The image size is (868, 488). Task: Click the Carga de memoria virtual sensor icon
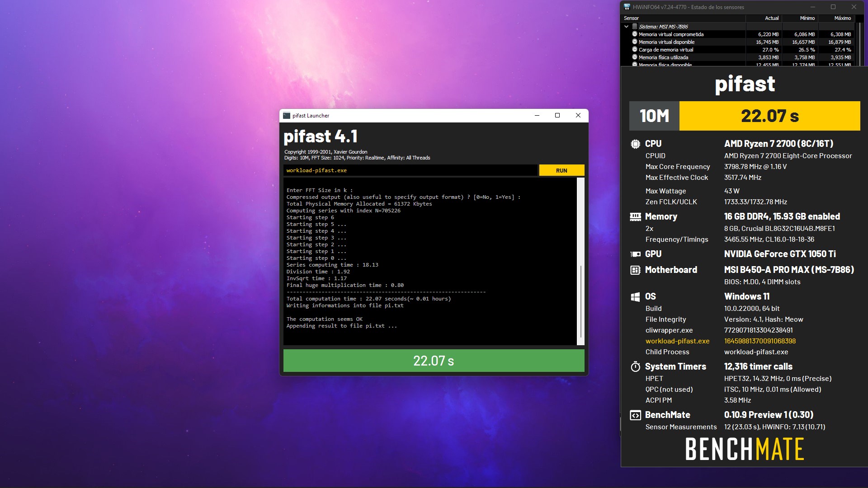[635, 50]
